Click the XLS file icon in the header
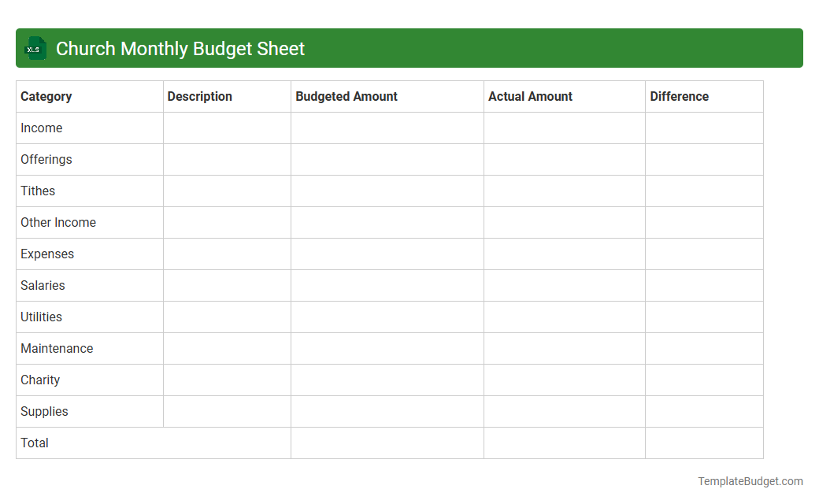The height and width of the screenshot is (504, 819). click(35, 48)
